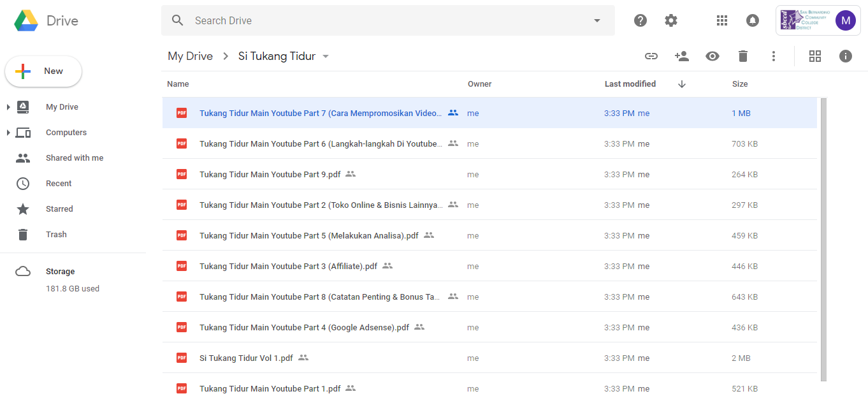
Task: Open the help question mark icon
Action: pyautogui.click(x=640, y=20)
